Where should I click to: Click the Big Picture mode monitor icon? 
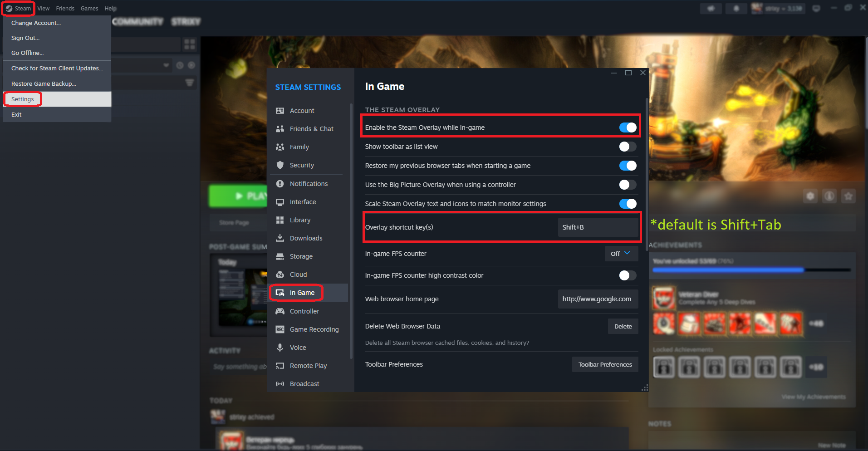click(x=816, y=8)
